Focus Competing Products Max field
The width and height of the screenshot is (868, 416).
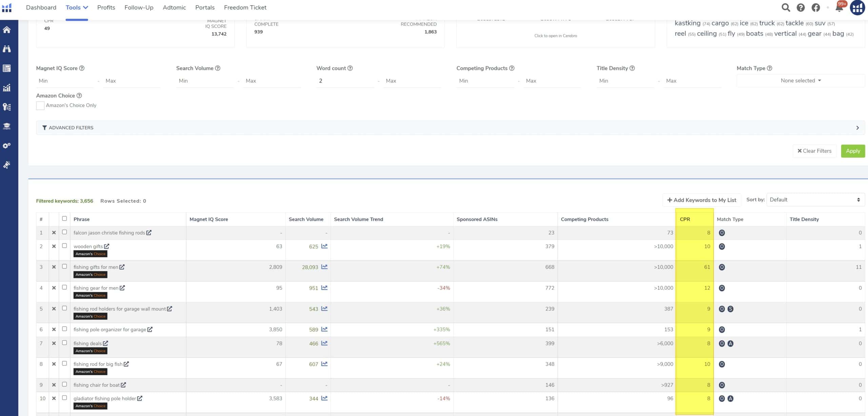click(552, 81)
